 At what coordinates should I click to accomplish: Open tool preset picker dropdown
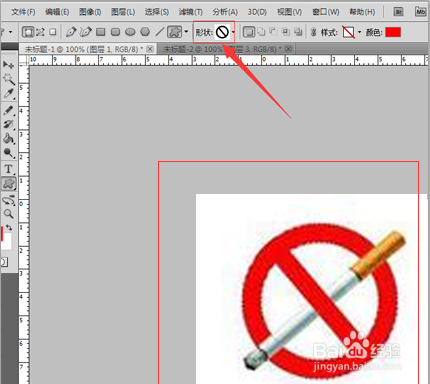[10, 32]
